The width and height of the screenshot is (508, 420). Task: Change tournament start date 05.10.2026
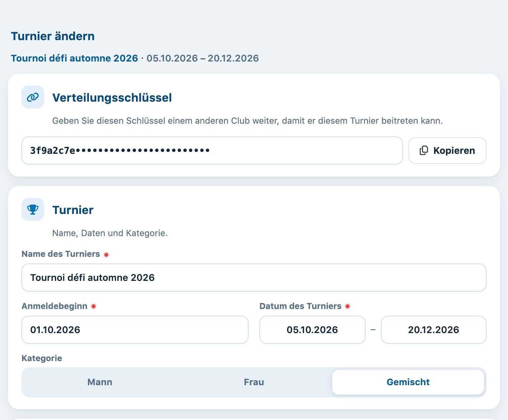(x=312, y=330)
